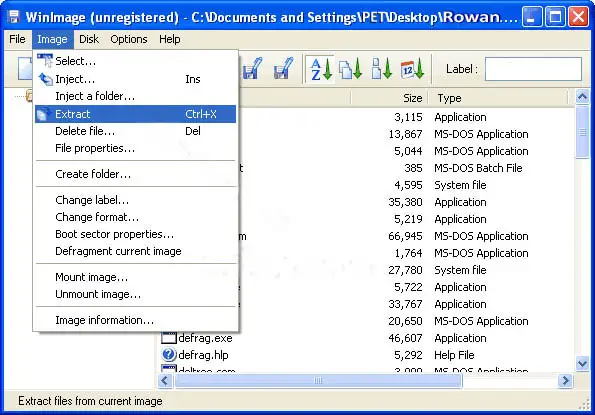Click the size value 13,867
The width and height of the screenshot is (595, 415).
tap(405, 134)
